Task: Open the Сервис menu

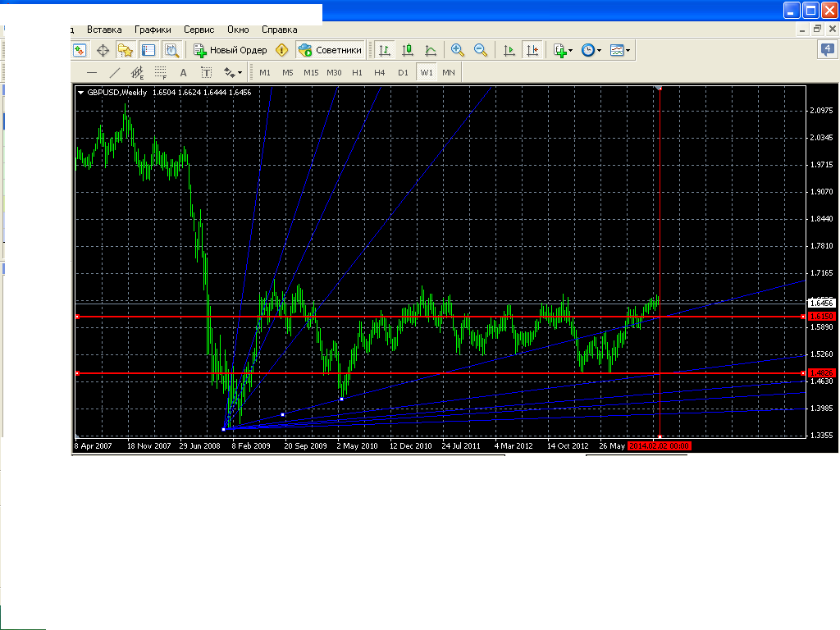Action: [199, 29]
